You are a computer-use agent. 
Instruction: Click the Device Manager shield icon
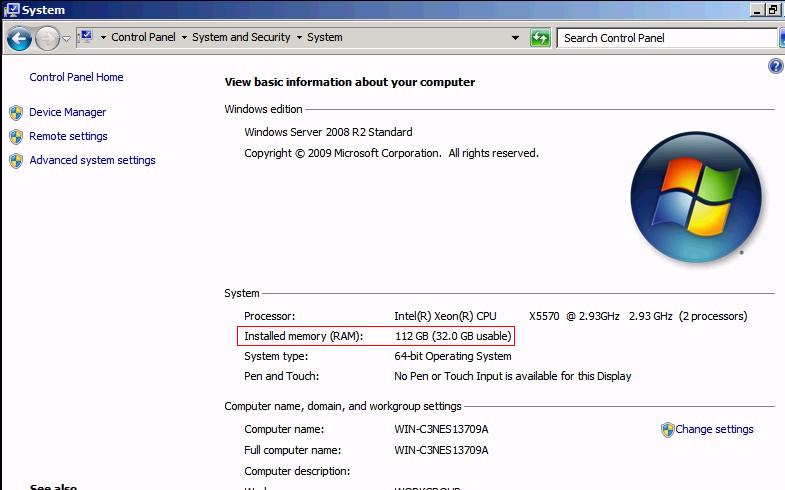tap(16, 113)
